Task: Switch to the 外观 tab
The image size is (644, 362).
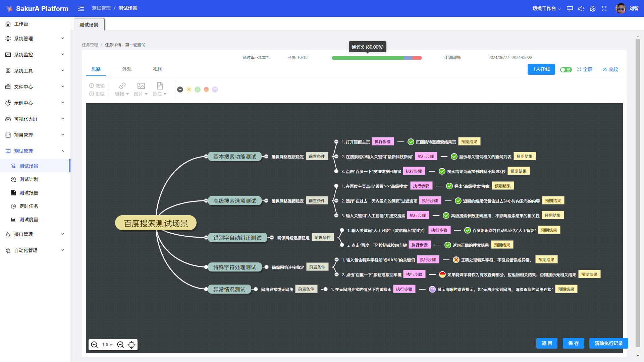Action: coord(127,69)
